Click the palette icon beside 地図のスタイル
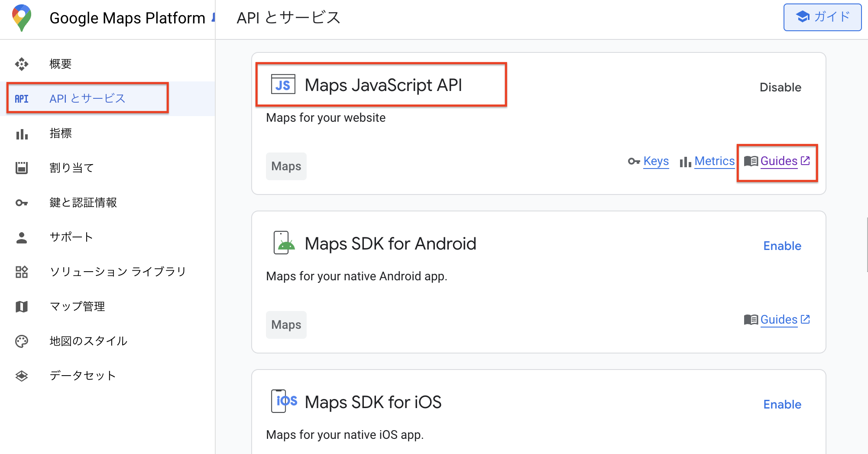Viewport: 868px width, 454px height. click(22, 341)
